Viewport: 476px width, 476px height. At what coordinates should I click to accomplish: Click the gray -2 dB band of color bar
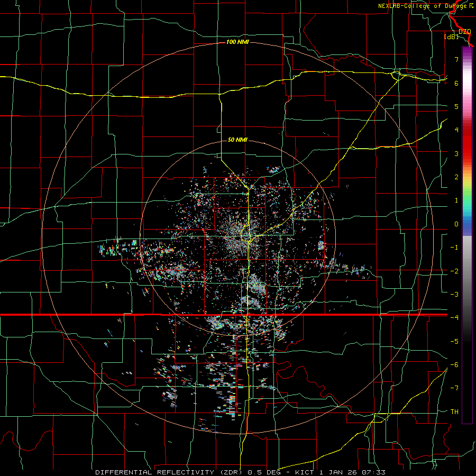click(x=467, y=271)
